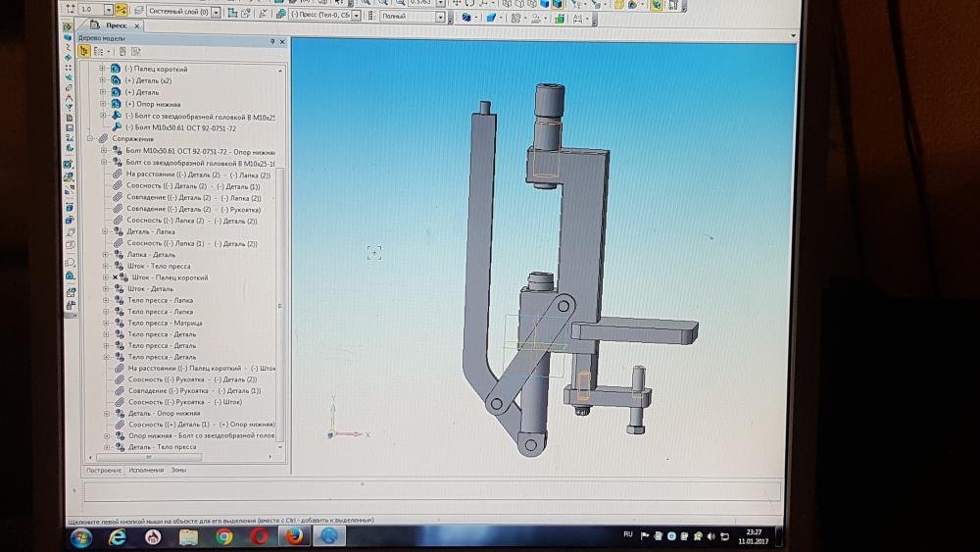Expand the 'Палец короткий' tree node
Screen dimensions: 980x552
tap(103, 70)
